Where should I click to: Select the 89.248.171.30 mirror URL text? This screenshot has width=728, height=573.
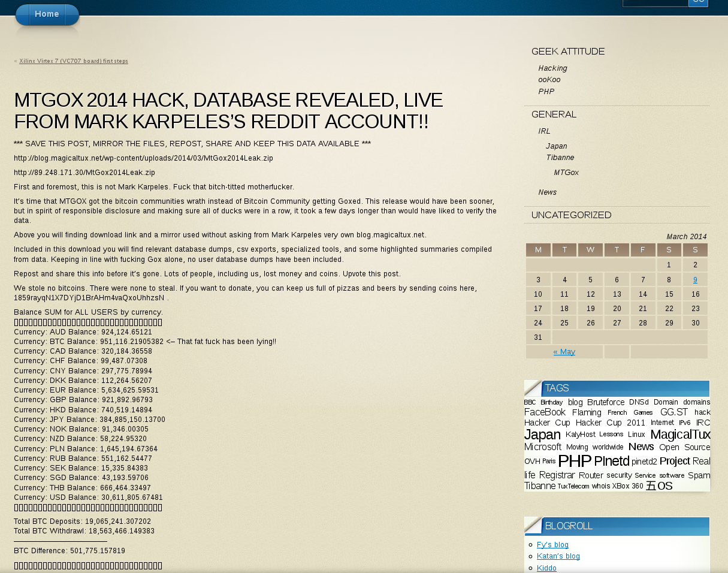(x=84, y=173)
